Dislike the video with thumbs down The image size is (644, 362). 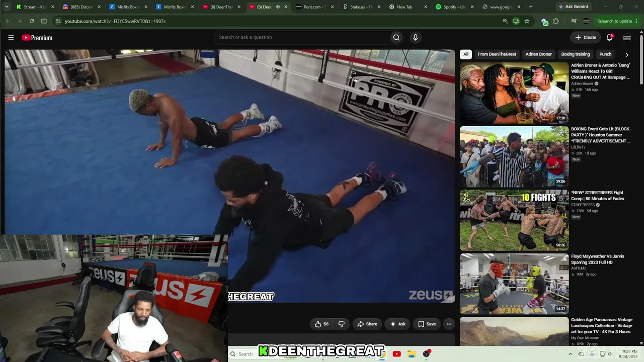[x=341, y=324]
